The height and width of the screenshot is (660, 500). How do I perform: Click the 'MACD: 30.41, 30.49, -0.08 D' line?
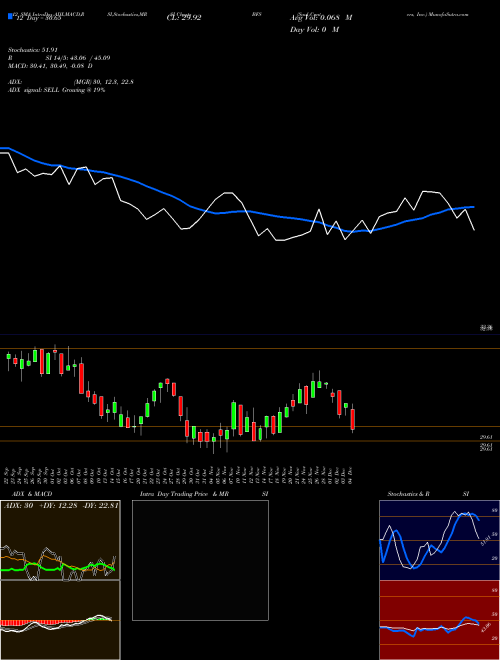tap(50, 66)
